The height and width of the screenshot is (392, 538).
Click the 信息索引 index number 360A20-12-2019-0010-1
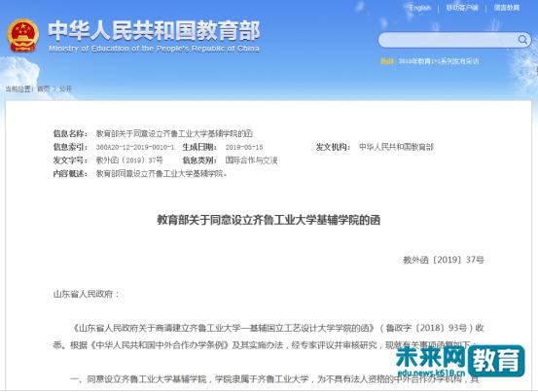pos(135,147)
